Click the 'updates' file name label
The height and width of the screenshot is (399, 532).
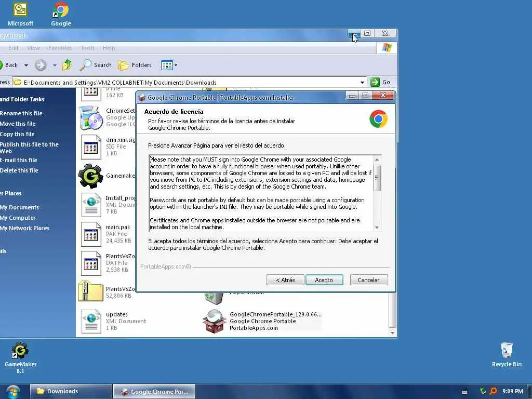coord(117,314)
